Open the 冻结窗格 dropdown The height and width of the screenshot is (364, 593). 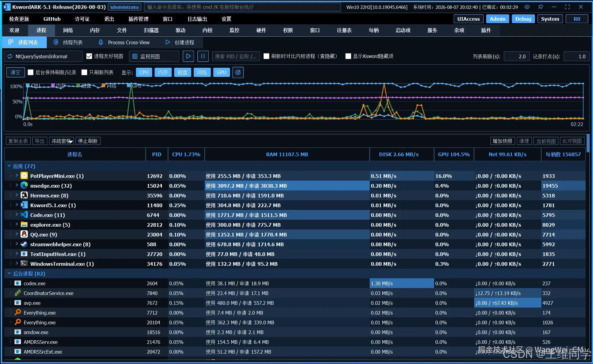[x=61, y=141]
